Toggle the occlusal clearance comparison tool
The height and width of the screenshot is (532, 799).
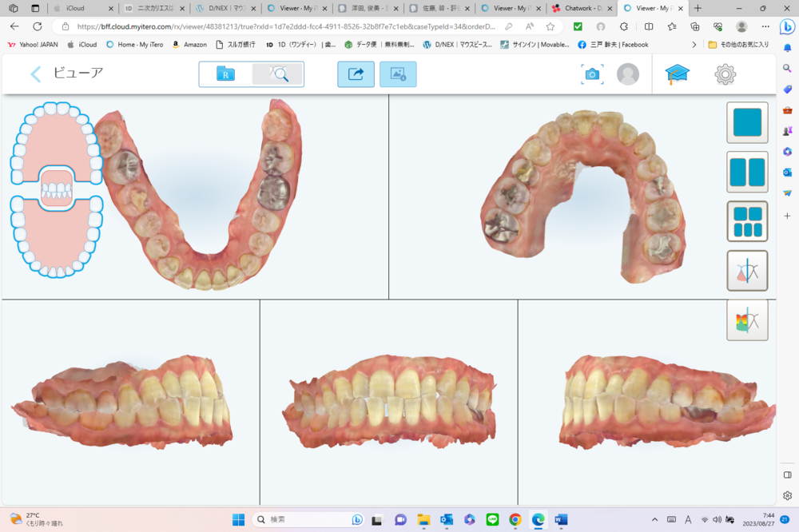(x=747, y=271)
